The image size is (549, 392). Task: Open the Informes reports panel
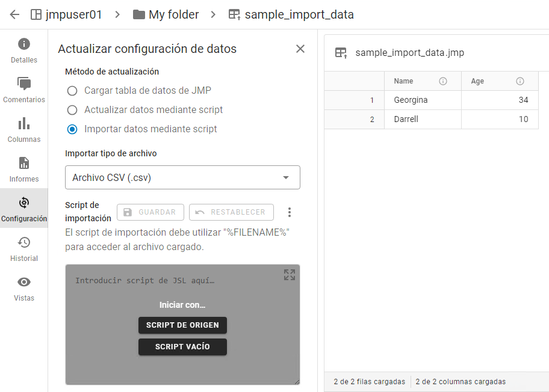click(24, 170)
